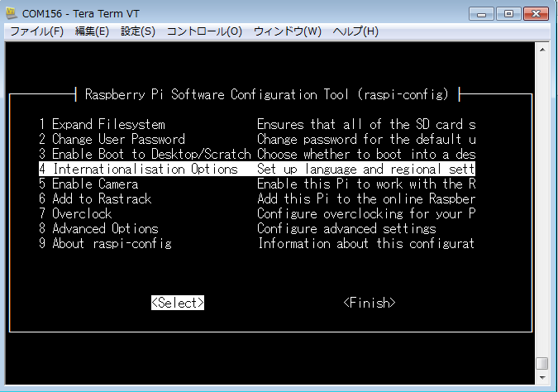This screenshot has height=392, width=558.
Task: Click 'COM156 - Tera Term VT' window title
Action: [x=81, y=14]
